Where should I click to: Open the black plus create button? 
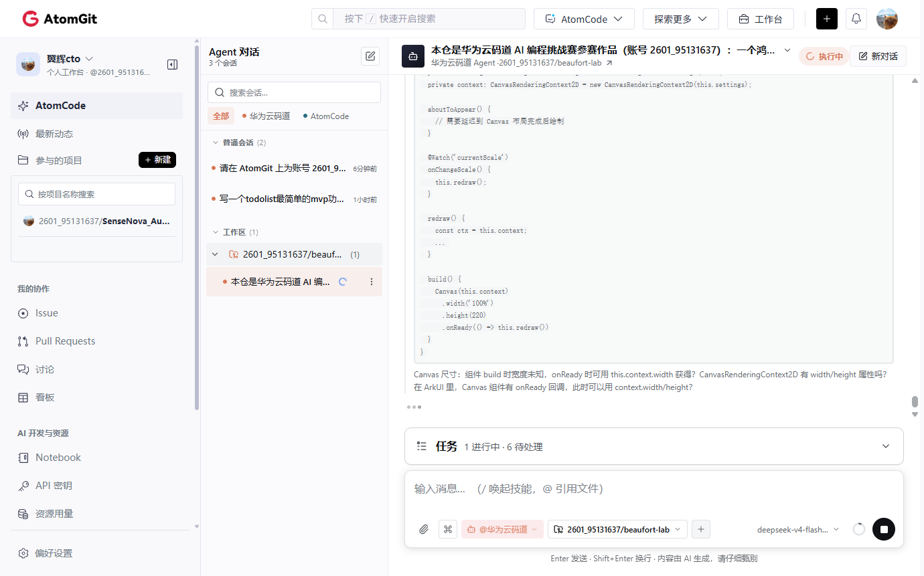point(826,19)
